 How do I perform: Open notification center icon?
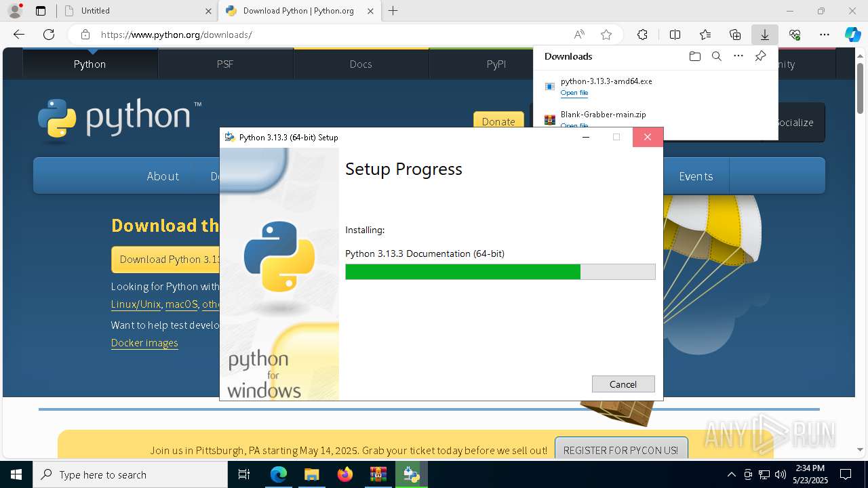[846, 474]
